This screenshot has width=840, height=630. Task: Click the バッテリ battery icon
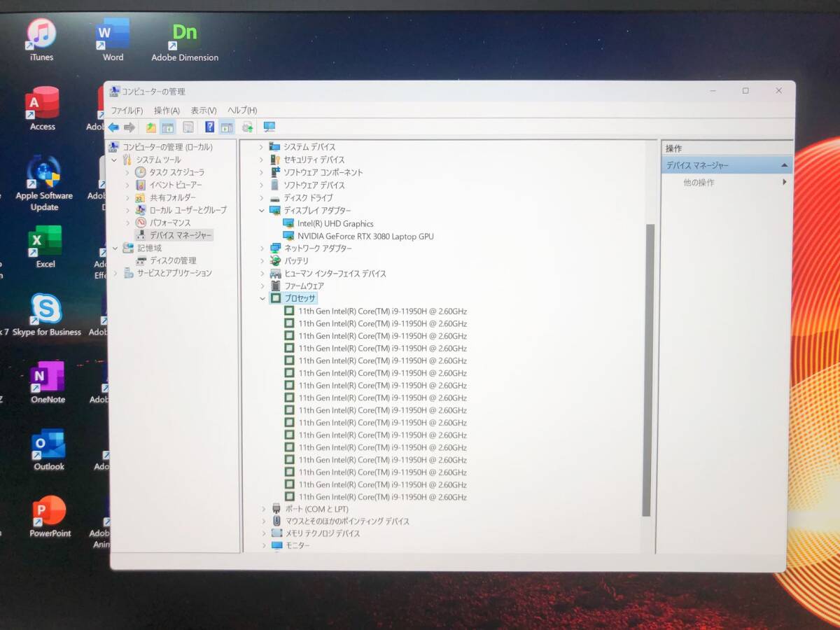pos(275,260)
